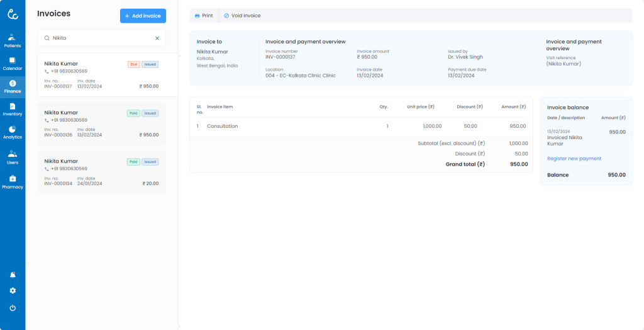644x330 pixels.
Task: Select invoice INV-0000134 for ₹20.00
Action: (x=101, y=172)
